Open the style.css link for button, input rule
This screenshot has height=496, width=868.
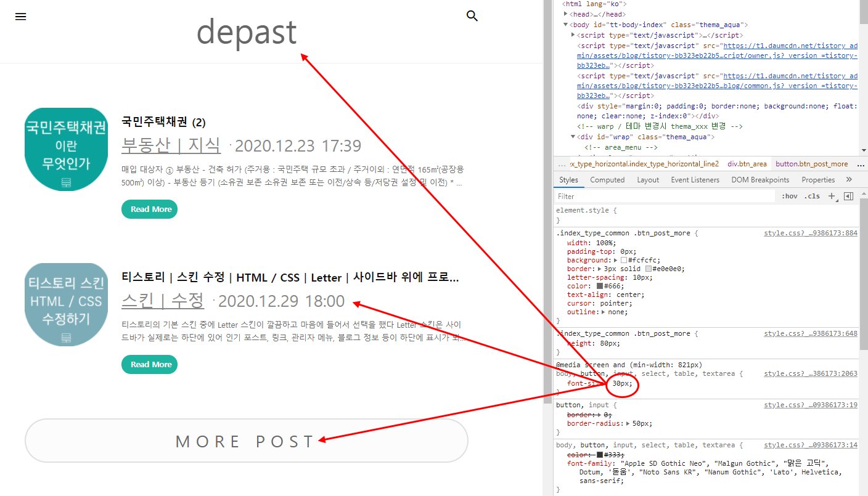click(x=811, y=405)
